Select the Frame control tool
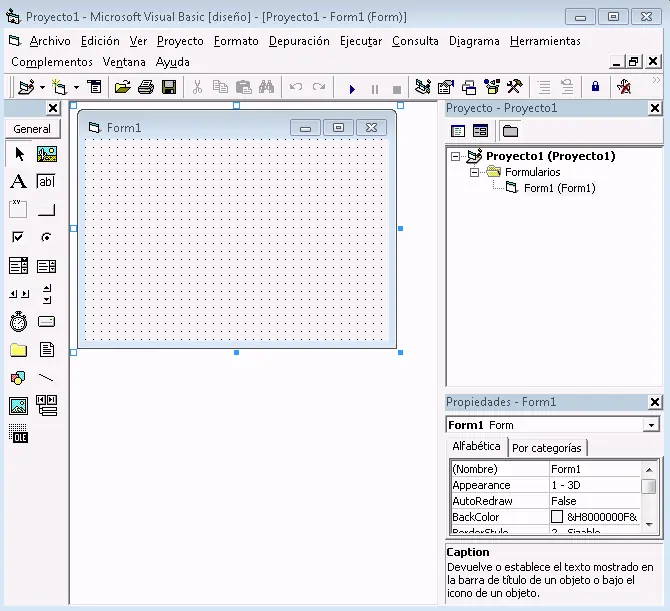 [18, 209]
